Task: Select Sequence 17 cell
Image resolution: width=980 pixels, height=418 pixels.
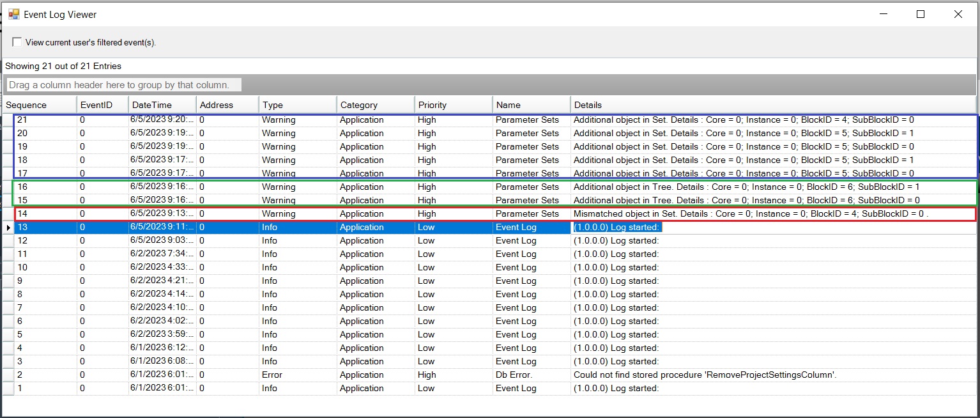Action: click(x=45, y=173)
